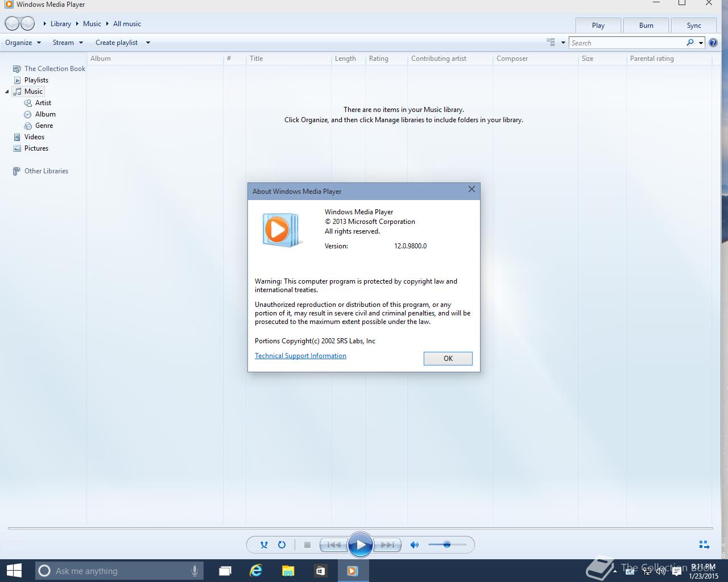The image size is (728, 582).
Task: Sort by the Title column header
Action: (288, 59)
